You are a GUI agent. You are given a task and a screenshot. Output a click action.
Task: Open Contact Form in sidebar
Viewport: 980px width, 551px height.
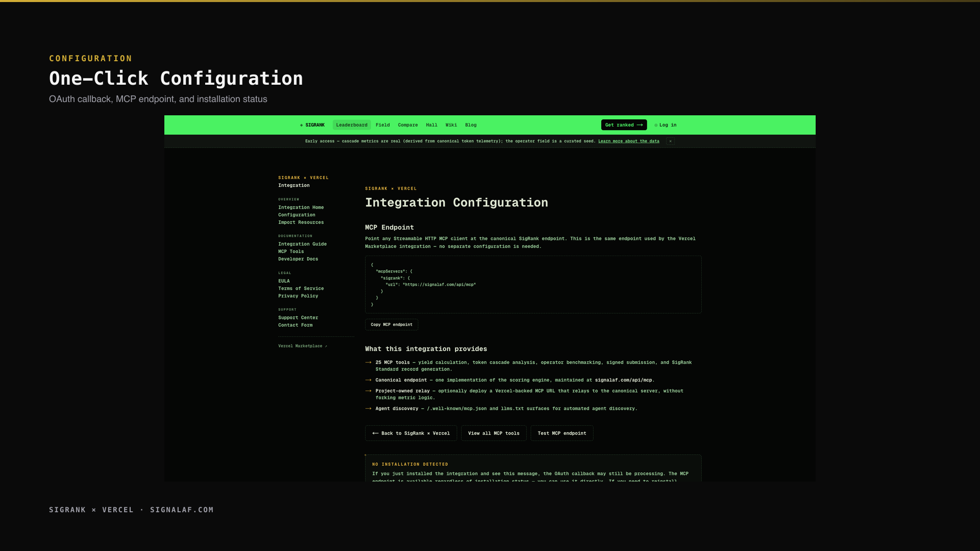tap(295, 325)
